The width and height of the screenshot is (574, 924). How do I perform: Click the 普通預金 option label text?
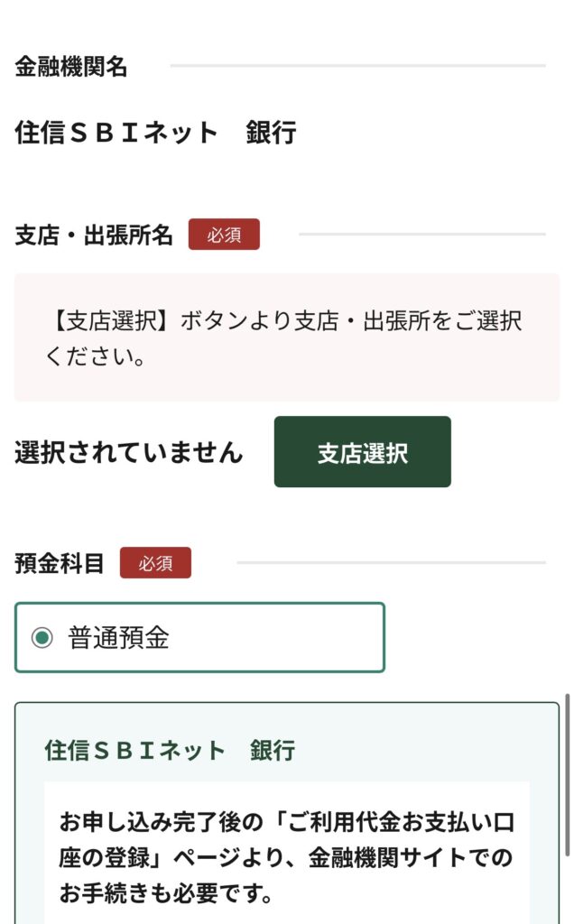click(118, 638)
